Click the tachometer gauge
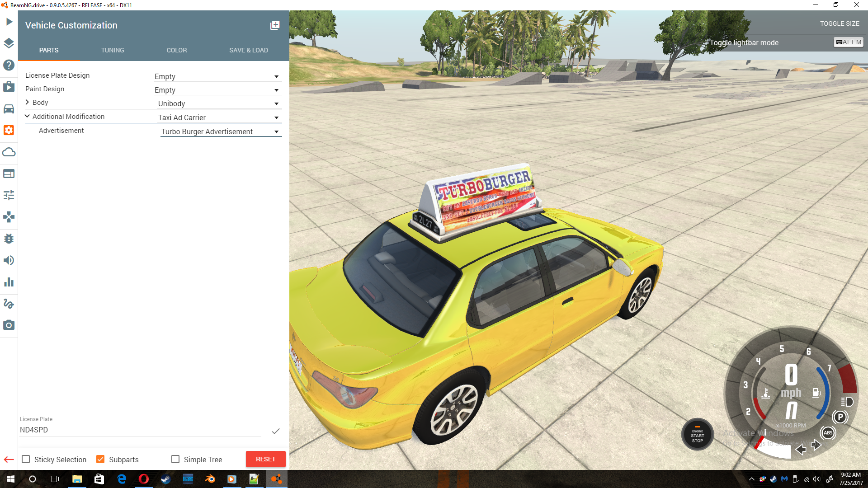This screenshot has height=488, width=868. pos(791,392)
